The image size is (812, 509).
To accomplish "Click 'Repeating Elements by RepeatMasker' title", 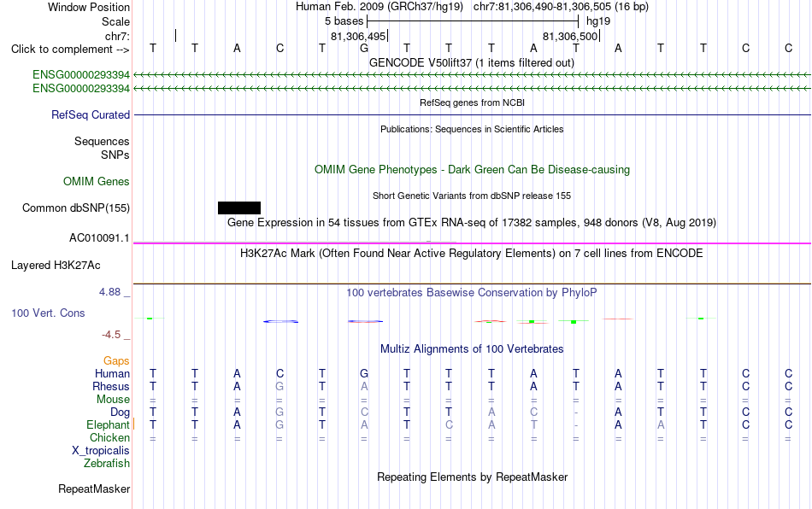I will click(472, 477).
